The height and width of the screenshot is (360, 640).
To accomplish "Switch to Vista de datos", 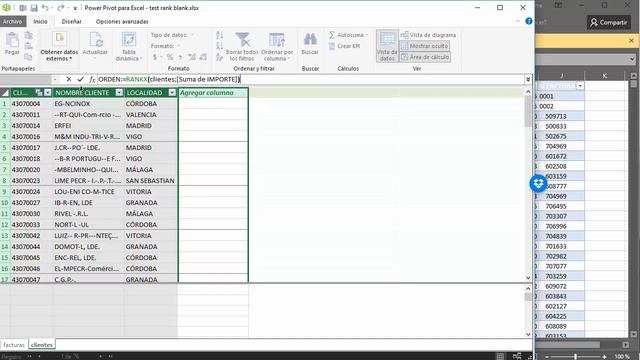I will [387, 46].
